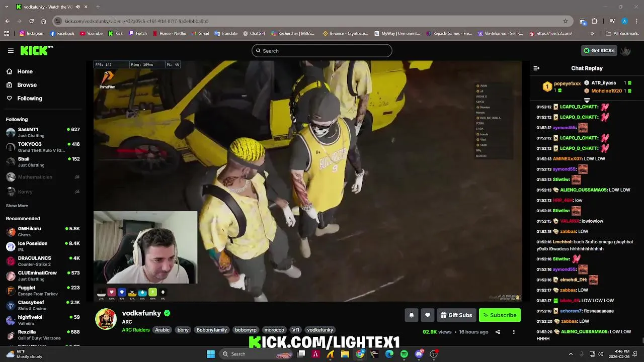Image resolution: width=644 pixels, height=362 pixels.
Task: Open Fugglet recommended channel
Action: click(43, 291)
